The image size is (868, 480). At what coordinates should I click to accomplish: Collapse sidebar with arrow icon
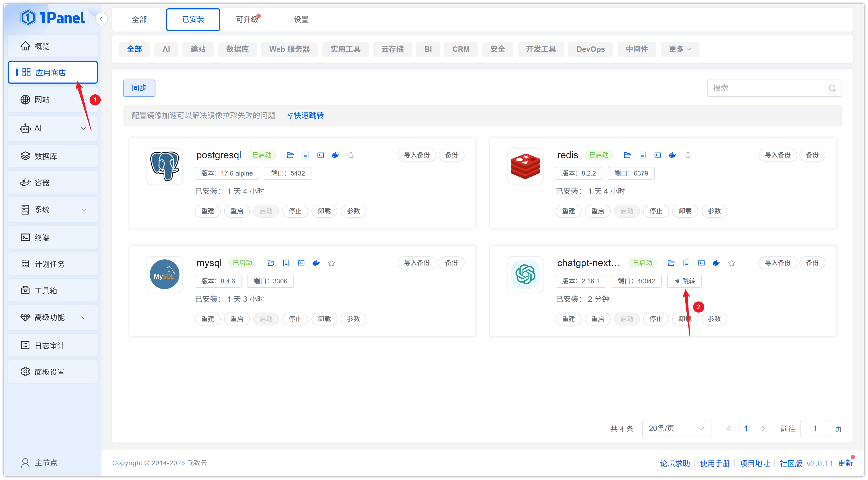pos(101,19)
